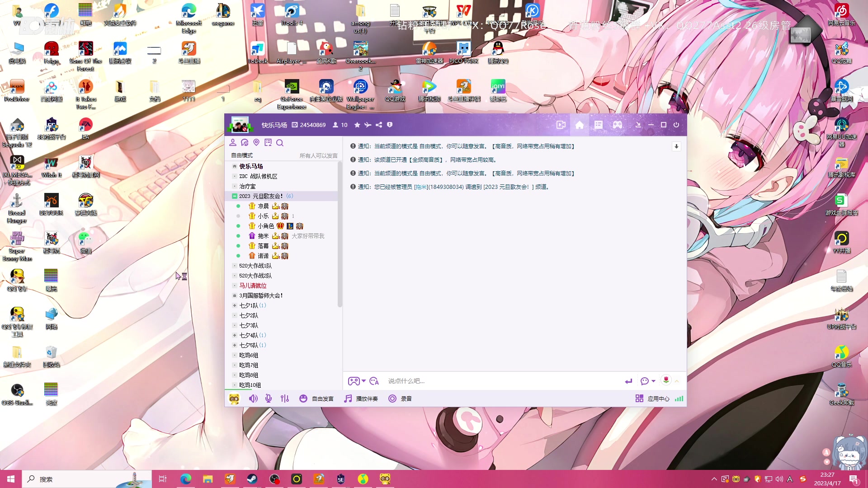Select the ZDC 战队候机区 channel

[x=258, y=176]
